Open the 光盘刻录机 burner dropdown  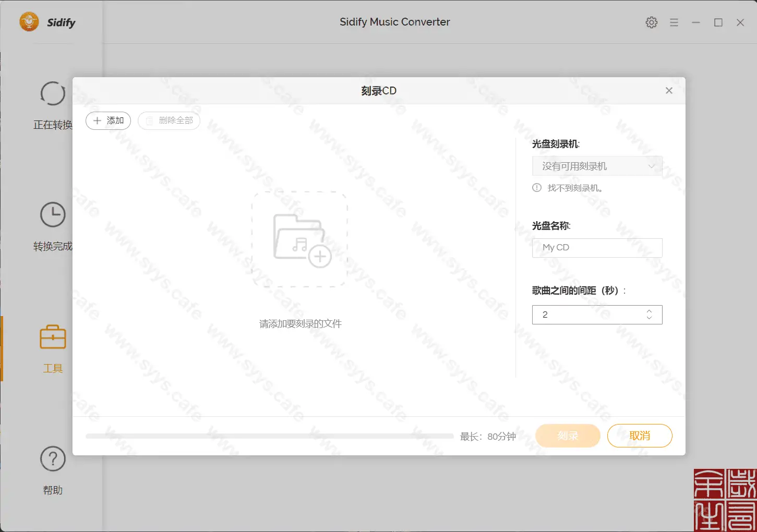coord(597,165)
